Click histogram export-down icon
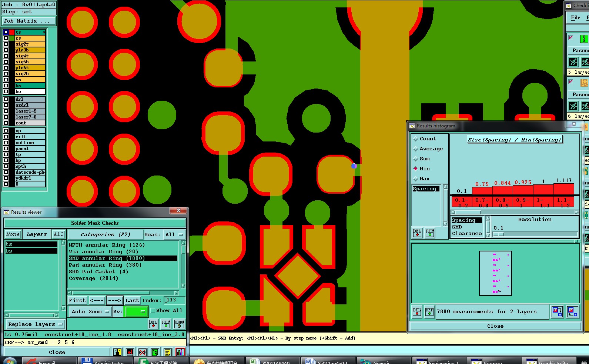Image resolution: width=589 pixels, height=364 pixels. click(557, 311)
